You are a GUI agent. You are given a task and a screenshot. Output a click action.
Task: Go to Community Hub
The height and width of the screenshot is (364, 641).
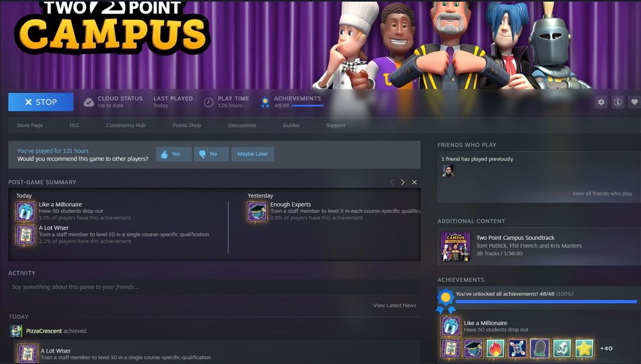126,126
